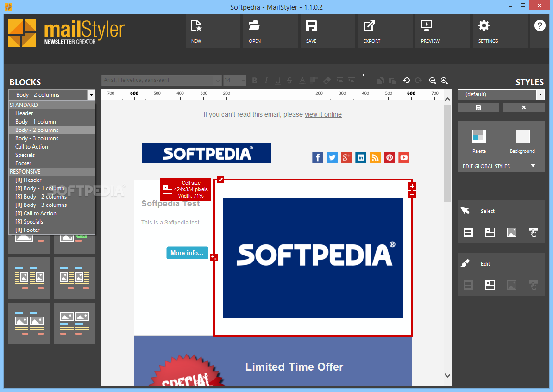This screenshot has width=553, height=392.
Task: Click the EXPORT icon
Action: coord(369,26)
